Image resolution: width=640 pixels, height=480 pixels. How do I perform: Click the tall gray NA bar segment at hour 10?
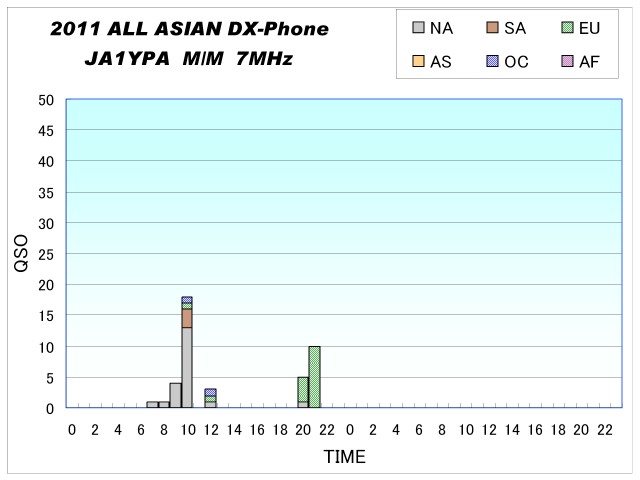coord(187,367)
